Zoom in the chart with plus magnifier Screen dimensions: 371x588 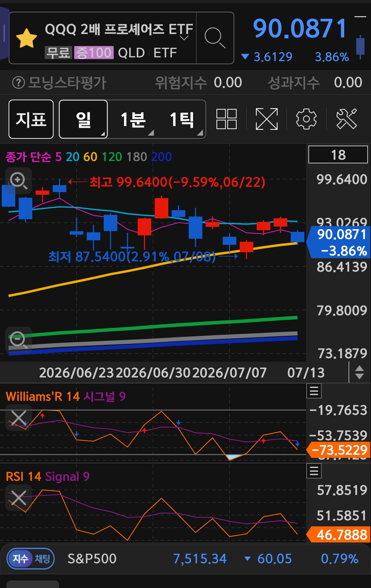coord(19,180)
